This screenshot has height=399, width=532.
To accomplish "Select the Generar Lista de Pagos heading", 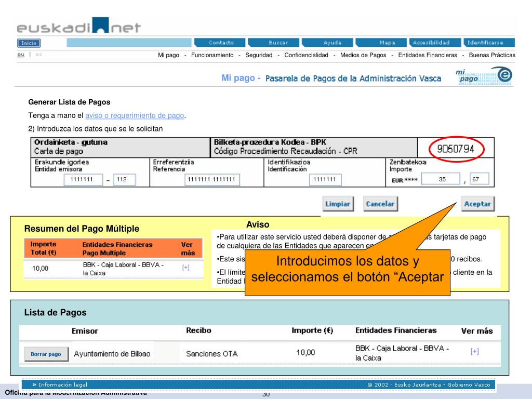I will point(69,102).
